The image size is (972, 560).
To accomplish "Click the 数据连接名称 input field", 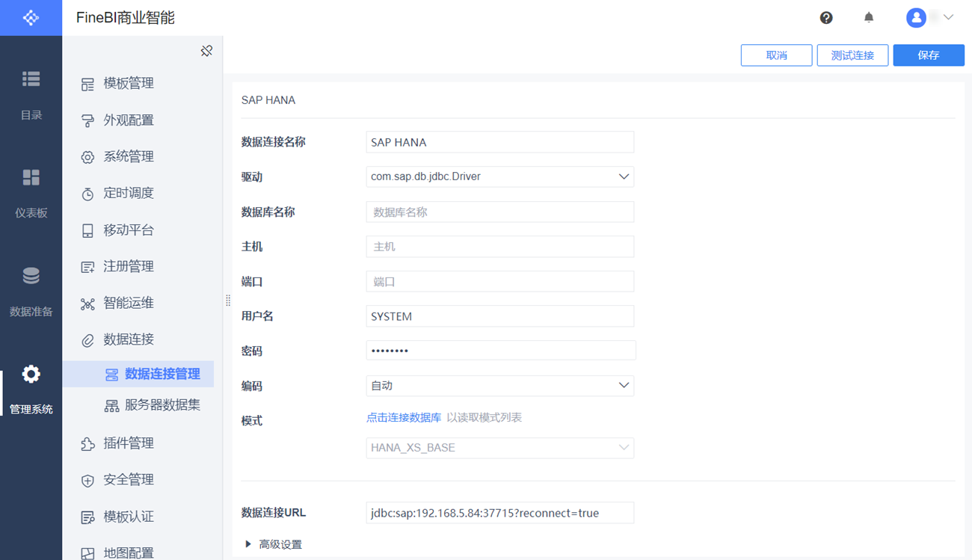I will 500,142.
